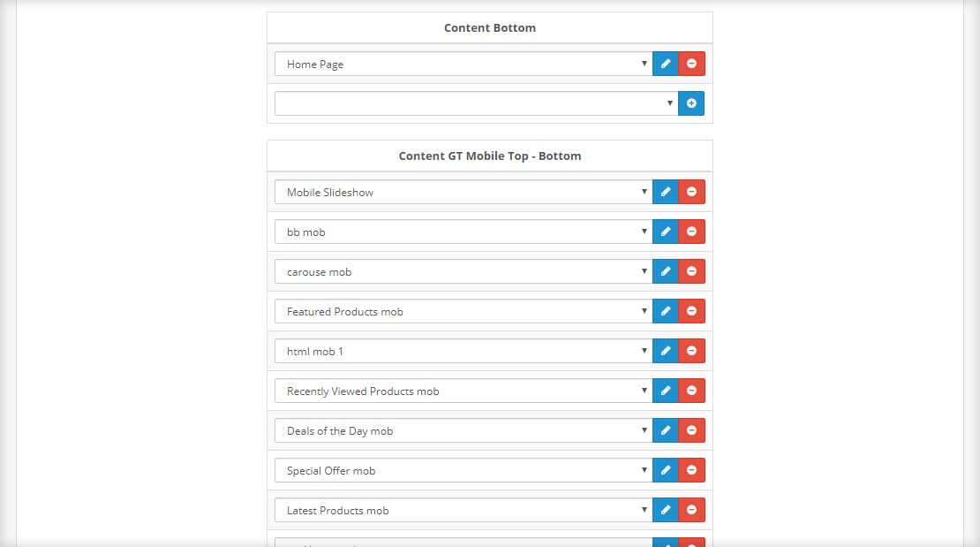
Task: Edit Deals of the Day mob module
Action: tap(666, 430)
